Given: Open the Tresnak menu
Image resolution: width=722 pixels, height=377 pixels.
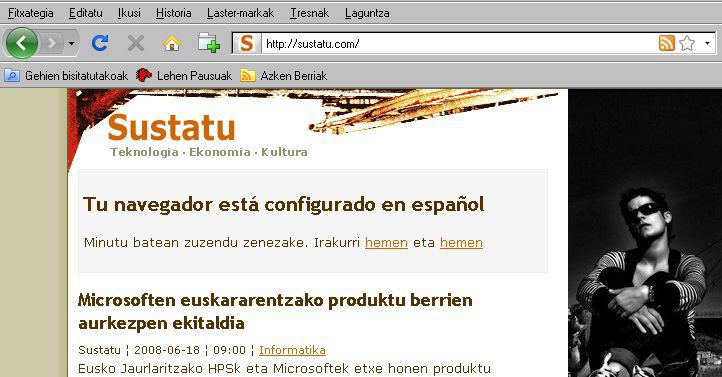Looking at the screenshot, I should tap(309, 13).
